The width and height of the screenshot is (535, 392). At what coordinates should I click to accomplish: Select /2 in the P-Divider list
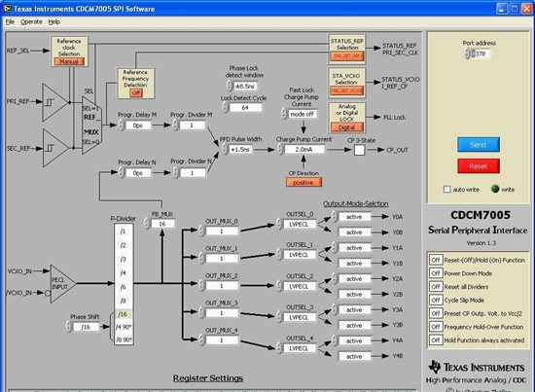click(x=124, y=245)
